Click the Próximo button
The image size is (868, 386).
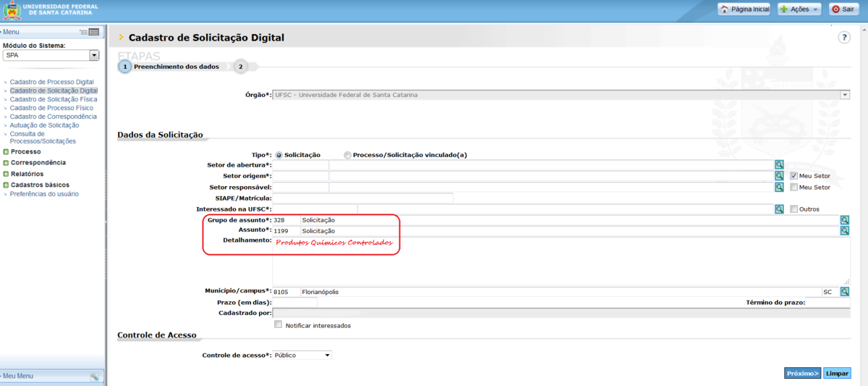pos(802,374)
